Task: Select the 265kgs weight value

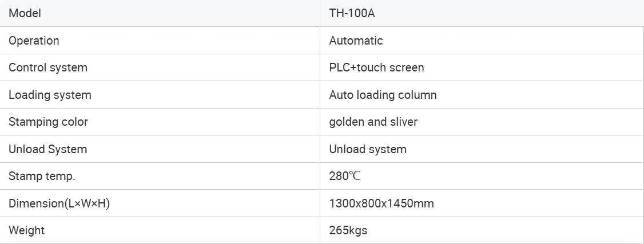Action: click(348, 230)
